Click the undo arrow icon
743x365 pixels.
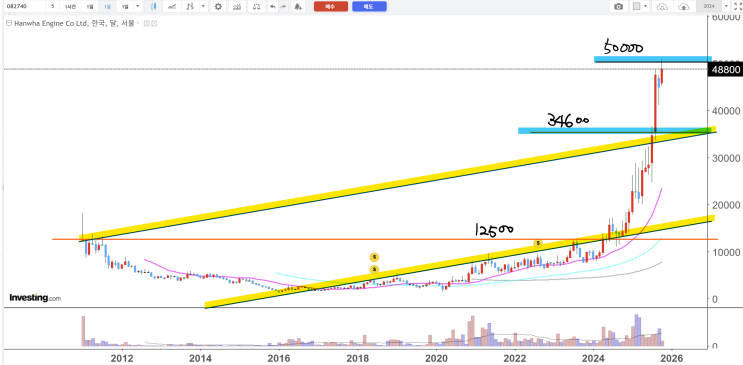(272, 7)
